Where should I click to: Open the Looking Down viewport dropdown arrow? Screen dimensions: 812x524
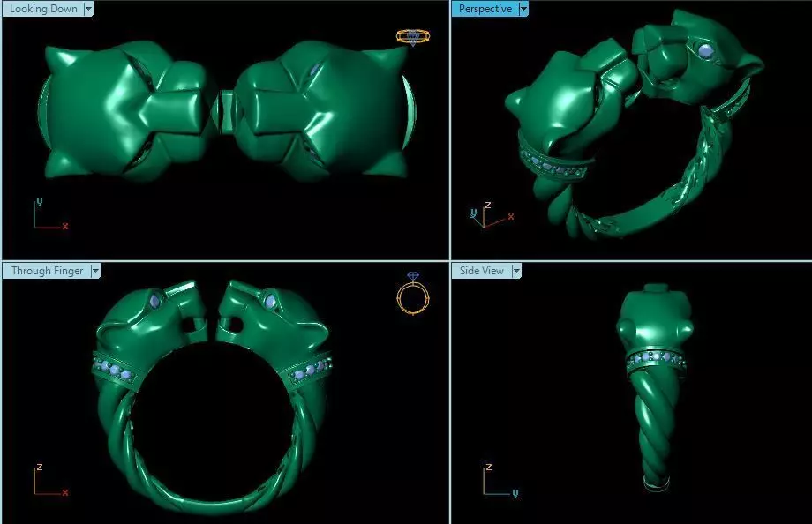88,9
